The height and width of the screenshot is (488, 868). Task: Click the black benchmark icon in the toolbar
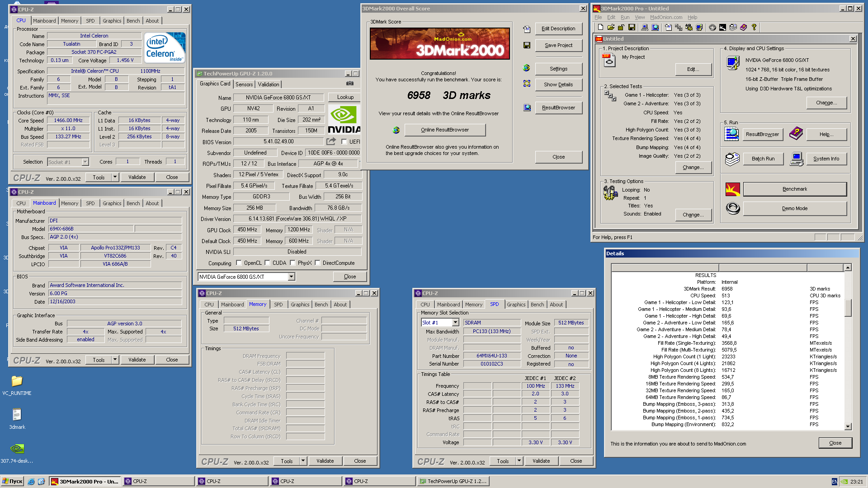723,28
